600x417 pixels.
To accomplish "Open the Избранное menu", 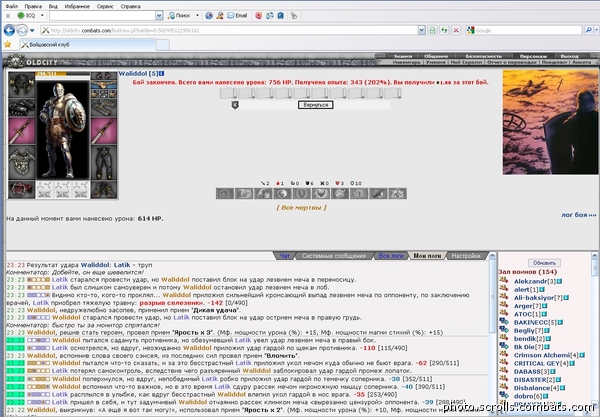I will point(77,6).
